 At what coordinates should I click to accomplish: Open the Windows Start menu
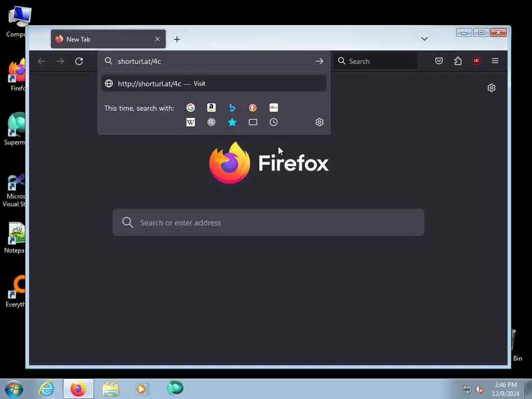(x=14, y=389)
